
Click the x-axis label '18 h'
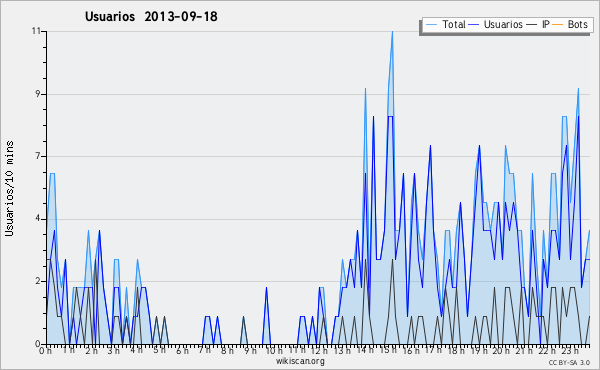pyautogui.click(x=456, y=351)
